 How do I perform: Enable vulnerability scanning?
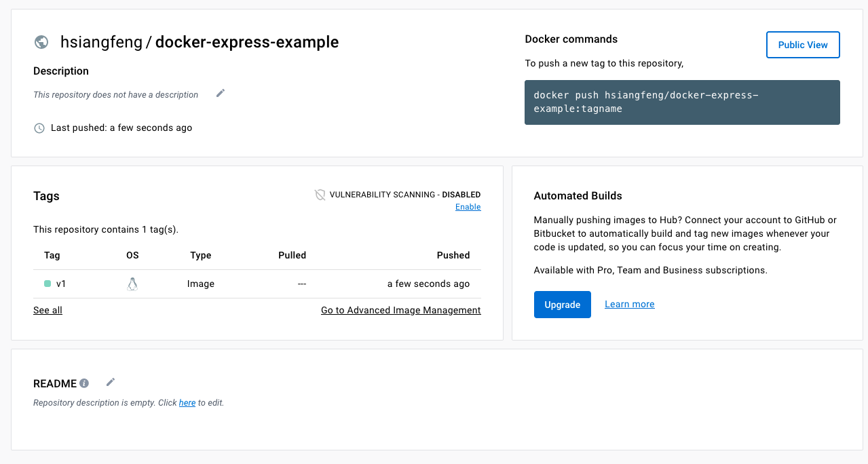click(x=468, y=207)
